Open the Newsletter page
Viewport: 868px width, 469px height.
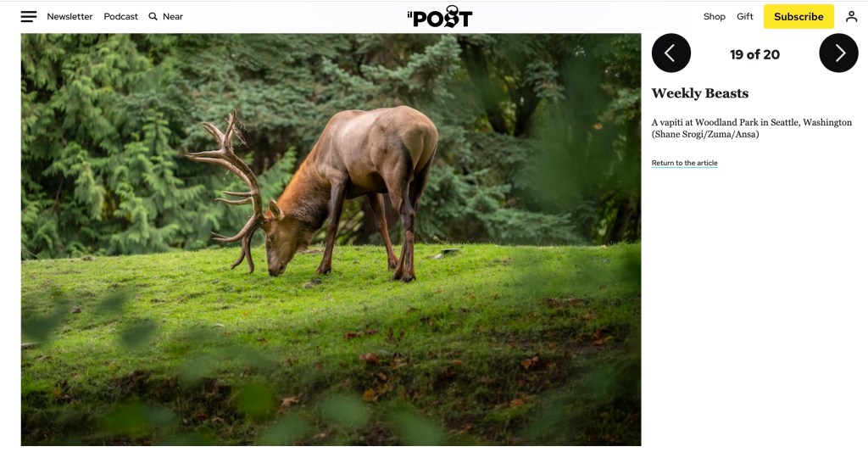tap(70, 17)
